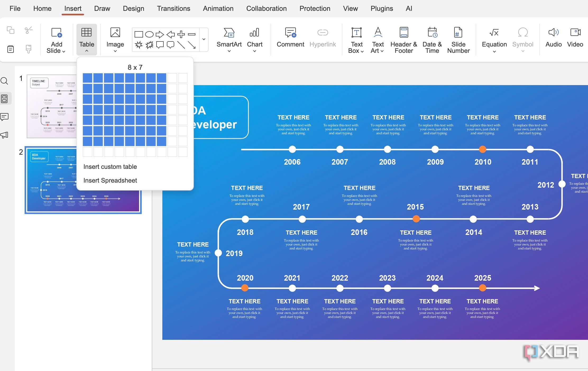Open the search icon in left sidebar
Viewport: 588px width, 371px height.
[4, 81]
